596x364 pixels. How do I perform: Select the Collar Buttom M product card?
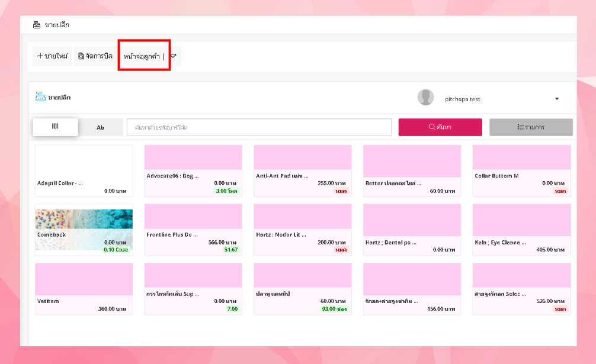[x=521, y=171]
